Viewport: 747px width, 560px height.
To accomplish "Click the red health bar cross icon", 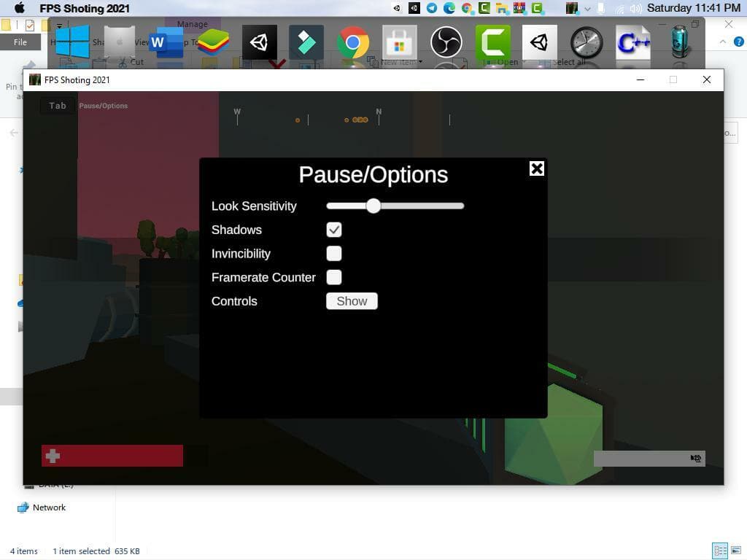I will coord(53,456).
